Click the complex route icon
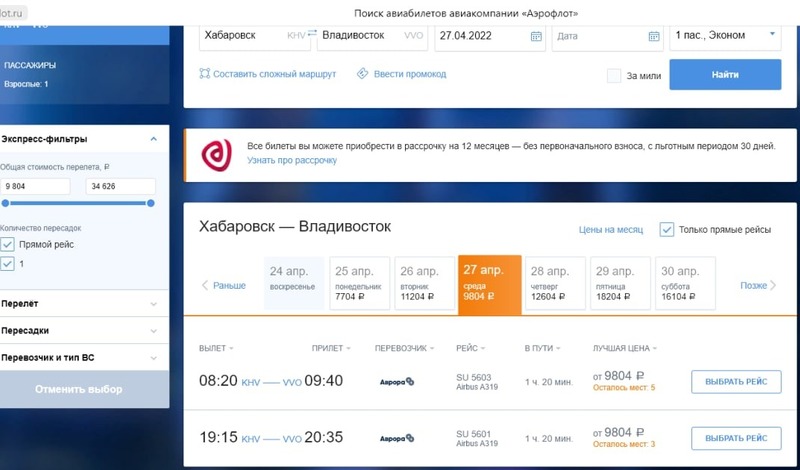 (205, 73)
